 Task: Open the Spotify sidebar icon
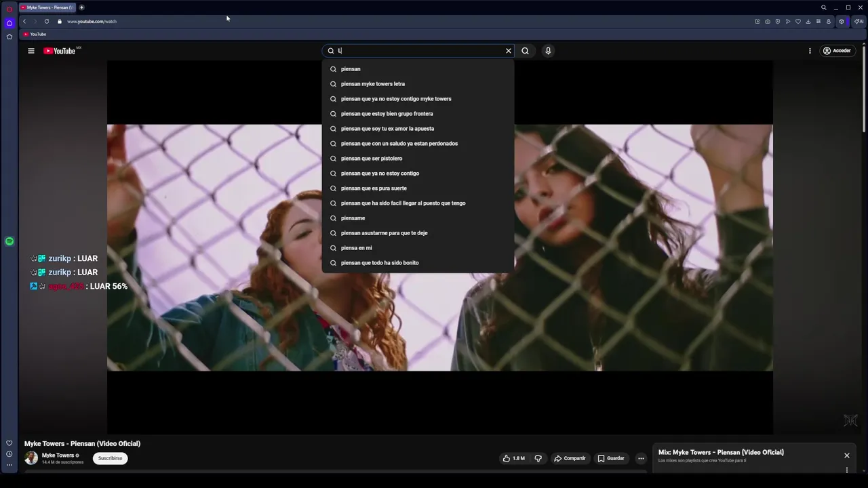(x=9, y=241)
